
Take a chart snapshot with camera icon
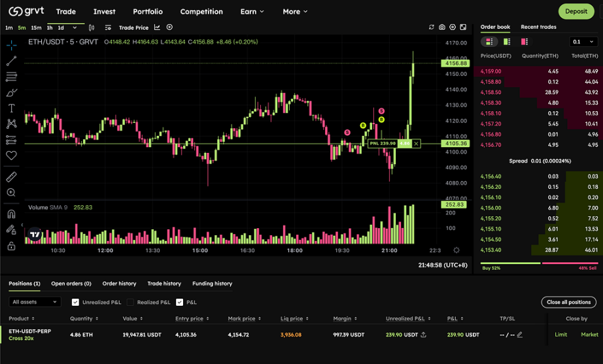click(x=442, y=27)
